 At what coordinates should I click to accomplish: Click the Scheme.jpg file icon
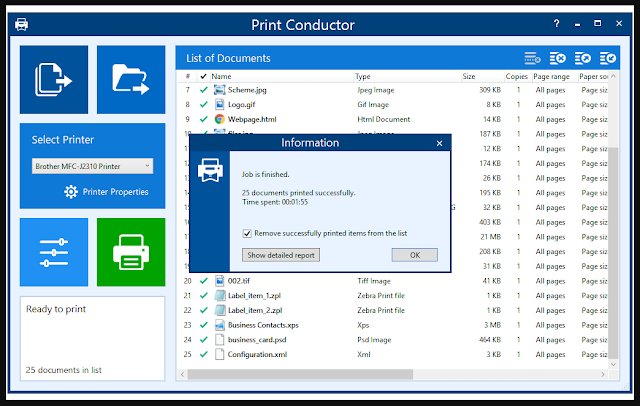coord(220,90)
